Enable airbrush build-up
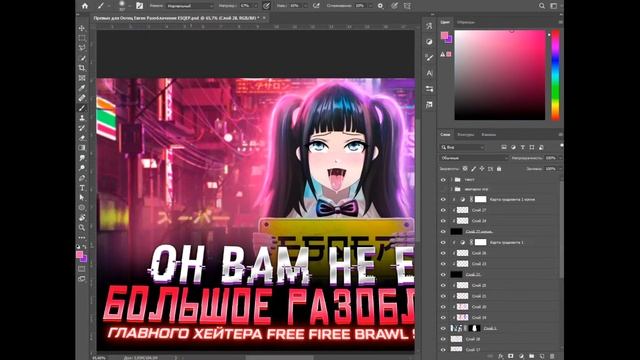 [316, 6]
